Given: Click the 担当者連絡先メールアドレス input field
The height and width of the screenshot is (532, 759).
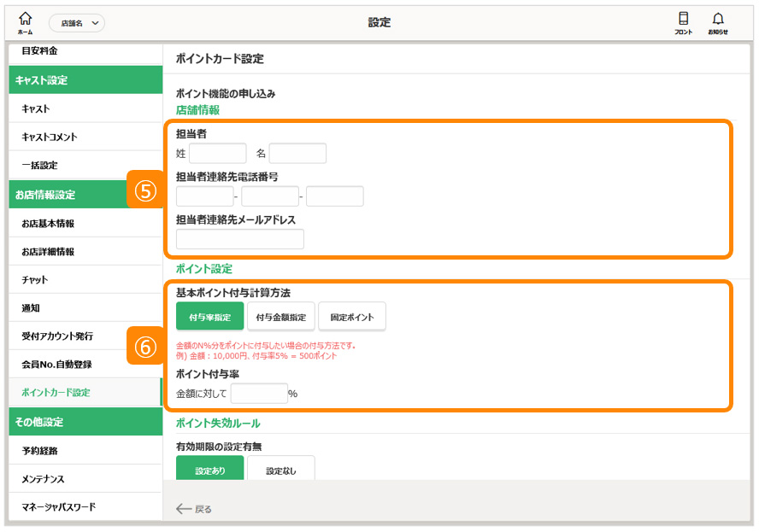Looking at the screenshot, I should [x=240, y=239].
